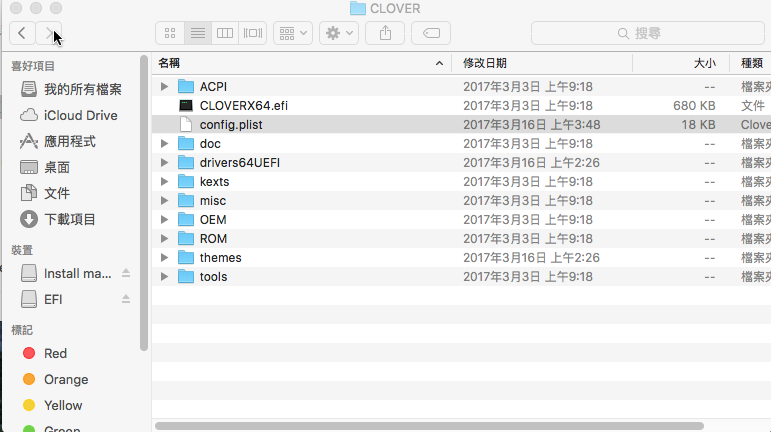
Task: Expand the tools folder
Action: 164,277
